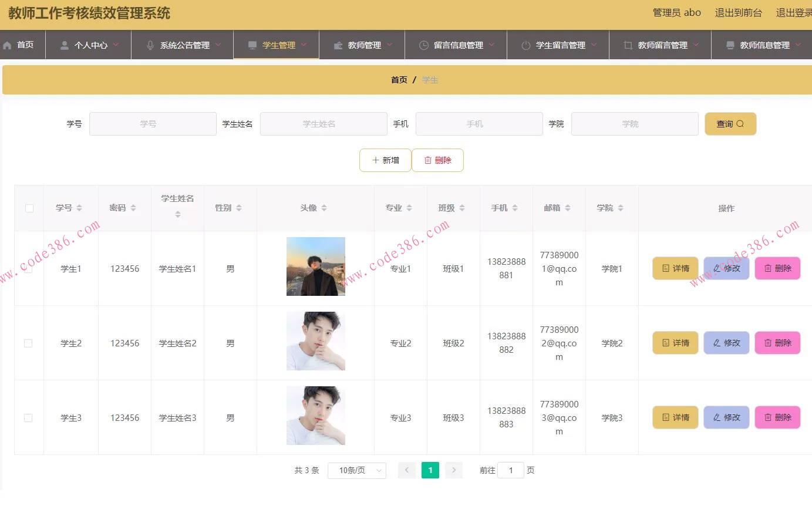Image resolution: width=812 pixels, height=506 pixels.
Task: Click the microphone icon of 系统公告管理
Action: click(x=150, y=45)
